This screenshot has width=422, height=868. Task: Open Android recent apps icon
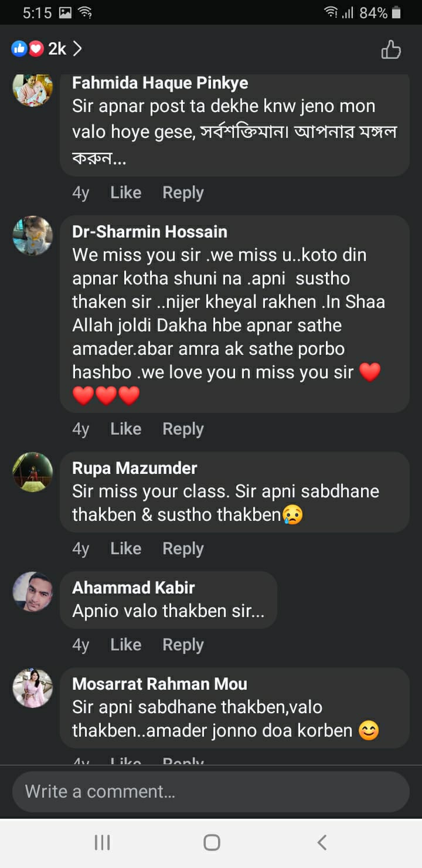[x=102, y=843]
